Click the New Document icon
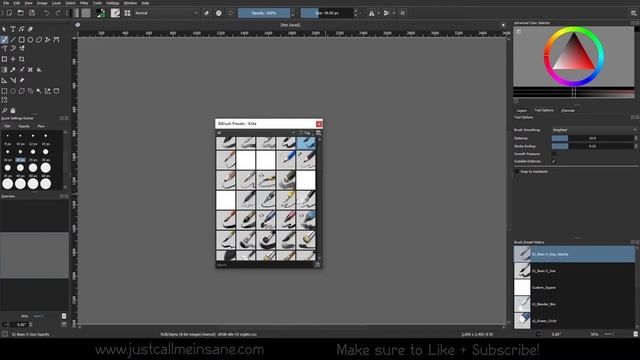Viewport: 640px width, 360px height. [x=9, y=13]
